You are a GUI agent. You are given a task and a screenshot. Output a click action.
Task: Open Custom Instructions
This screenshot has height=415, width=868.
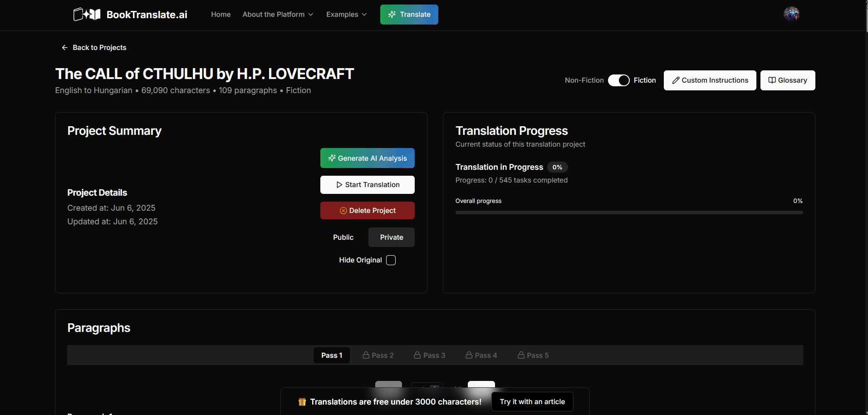710,80
